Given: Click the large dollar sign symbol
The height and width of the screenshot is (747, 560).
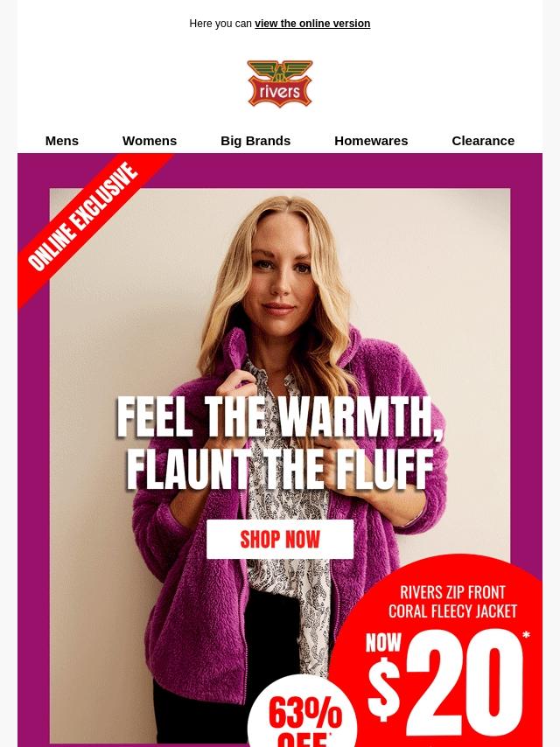Looking at the screenshot, I should 384,689.
